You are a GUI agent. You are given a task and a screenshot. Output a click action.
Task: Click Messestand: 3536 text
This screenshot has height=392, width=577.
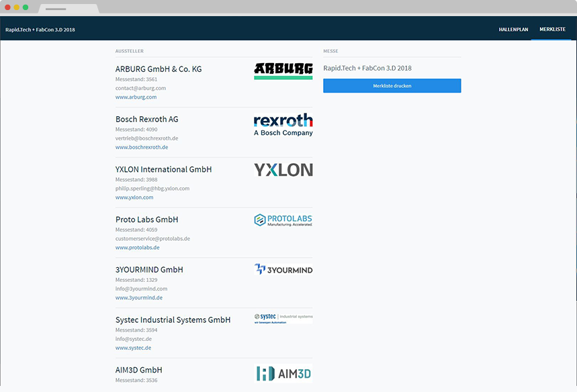(136, 380)
